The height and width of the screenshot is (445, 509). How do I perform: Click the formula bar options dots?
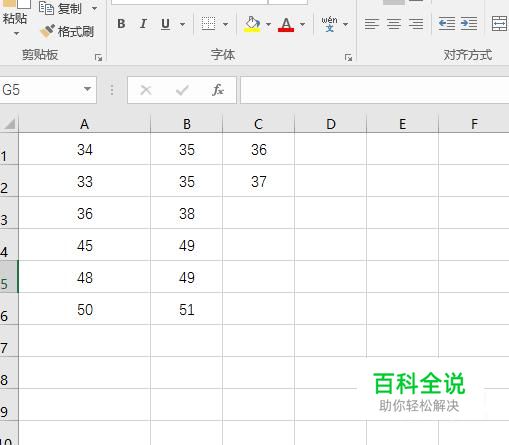click(112, 90)
